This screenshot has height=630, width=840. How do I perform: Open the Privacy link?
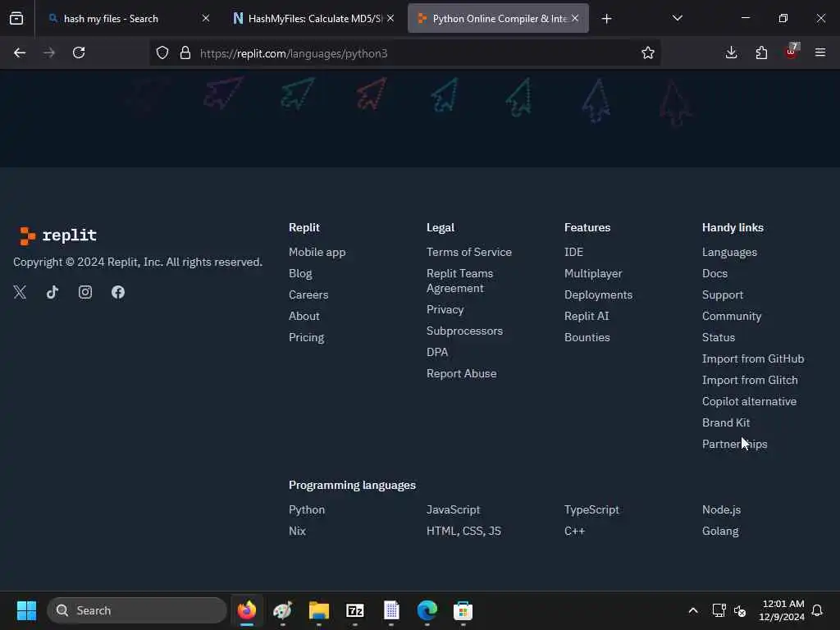tap(445, 309)
